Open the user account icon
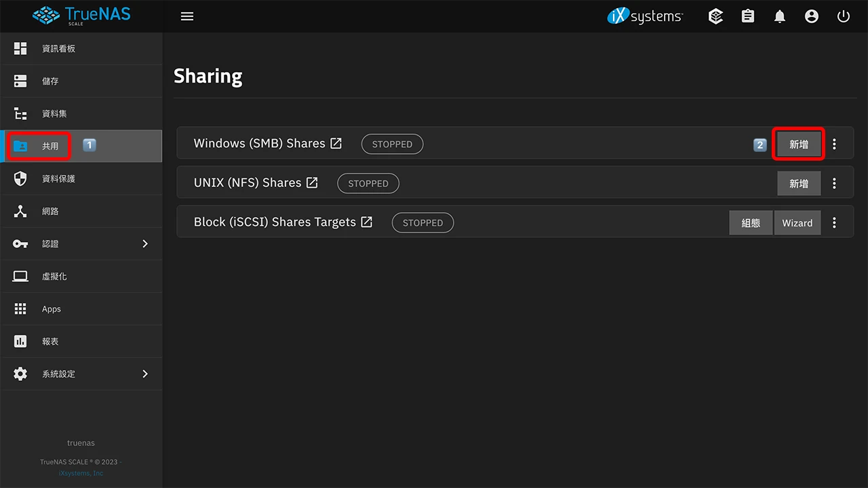Image resolution: width=868 pixels, height=488 pixels. click(812, 16)
